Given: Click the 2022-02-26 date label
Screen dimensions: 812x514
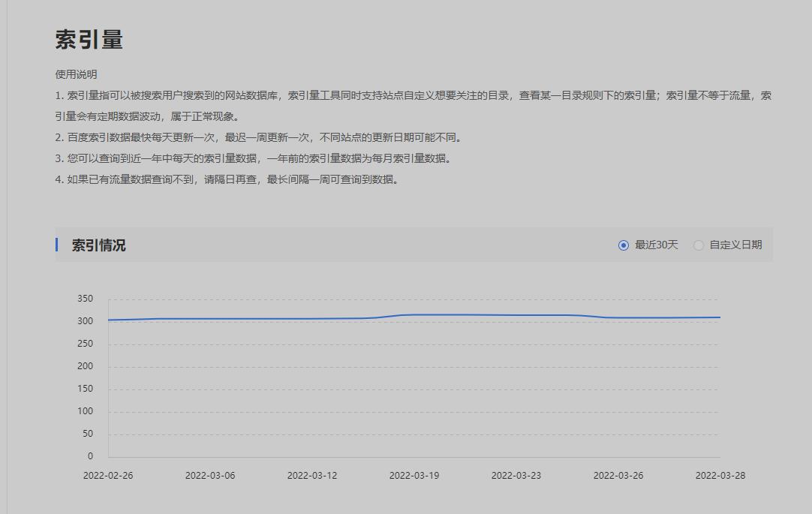Looking at the screenshot, I should click(108, 475).
